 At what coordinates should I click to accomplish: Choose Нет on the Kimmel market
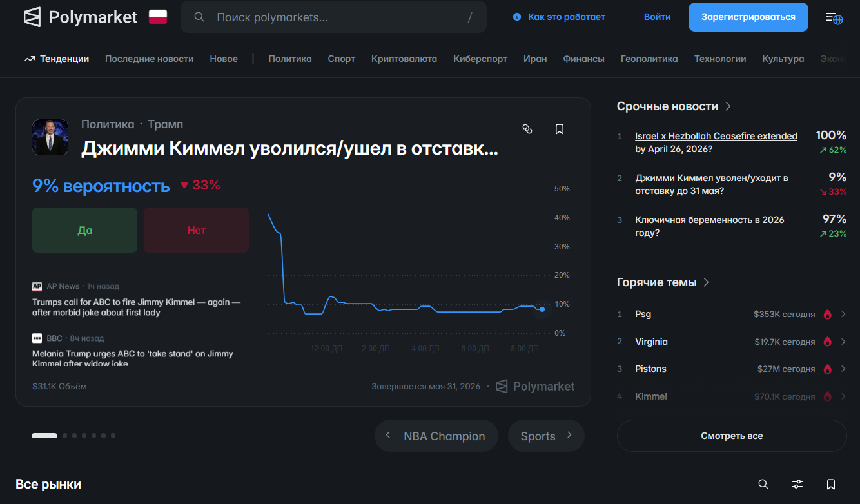coord(196,230)
